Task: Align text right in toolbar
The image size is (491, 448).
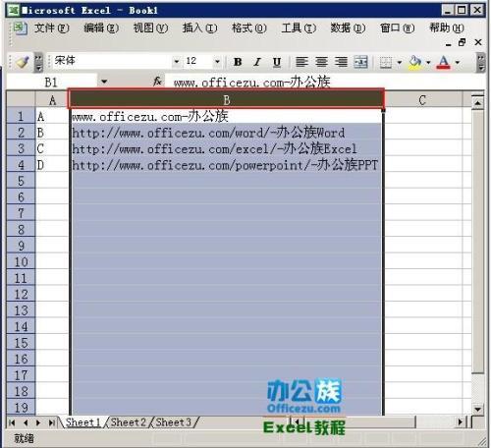Action: click(341, 62)
